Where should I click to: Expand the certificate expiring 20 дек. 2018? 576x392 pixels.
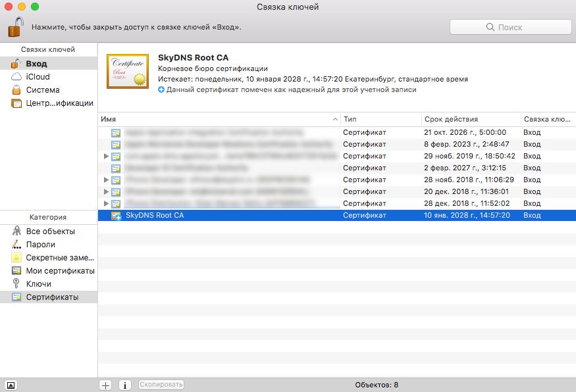coord(106,191)
